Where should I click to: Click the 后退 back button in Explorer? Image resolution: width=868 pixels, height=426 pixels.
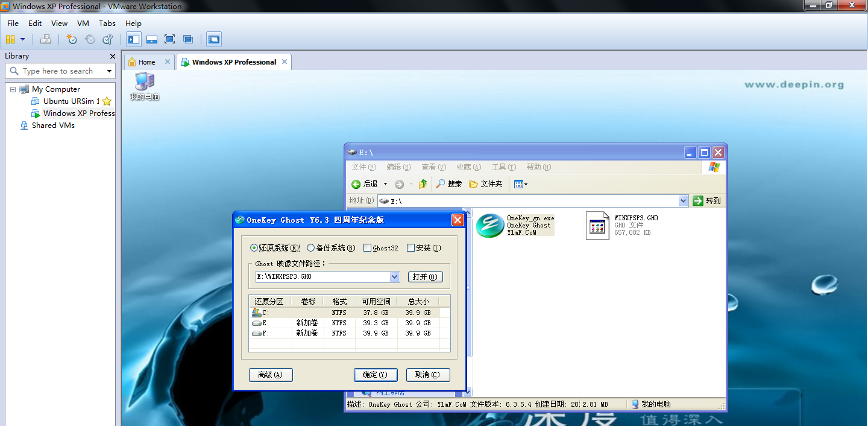[x=365, y=184]
